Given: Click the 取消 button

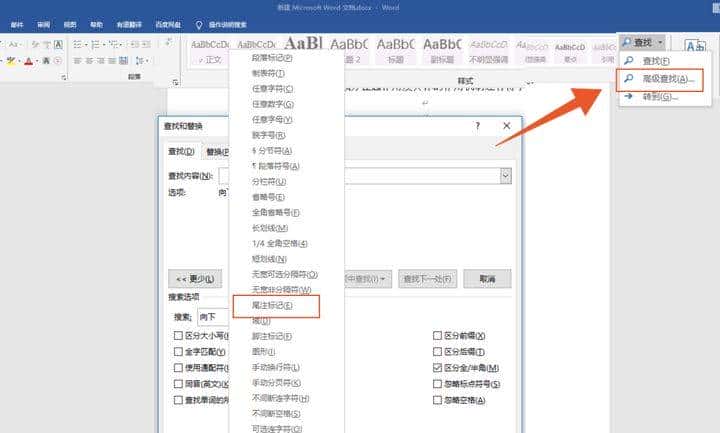Looking at the screenshot, I should (487, 279).
